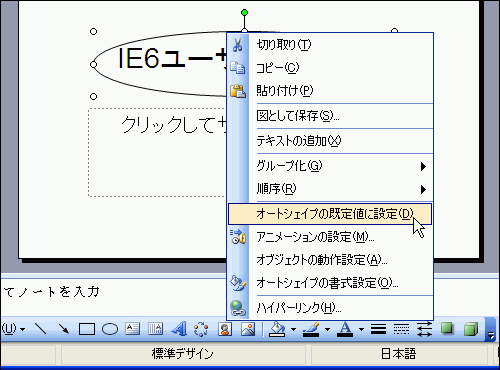Select the Oval drawing tool
Viewport: 500px width, 370px height.
pos(110,329)
